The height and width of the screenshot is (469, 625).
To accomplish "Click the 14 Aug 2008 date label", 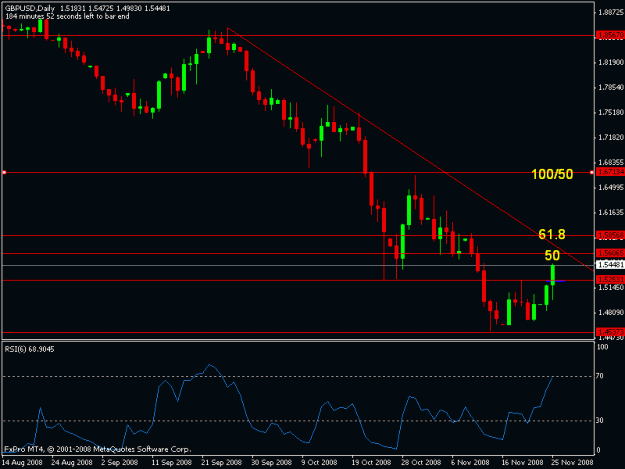I will (22, 463).
